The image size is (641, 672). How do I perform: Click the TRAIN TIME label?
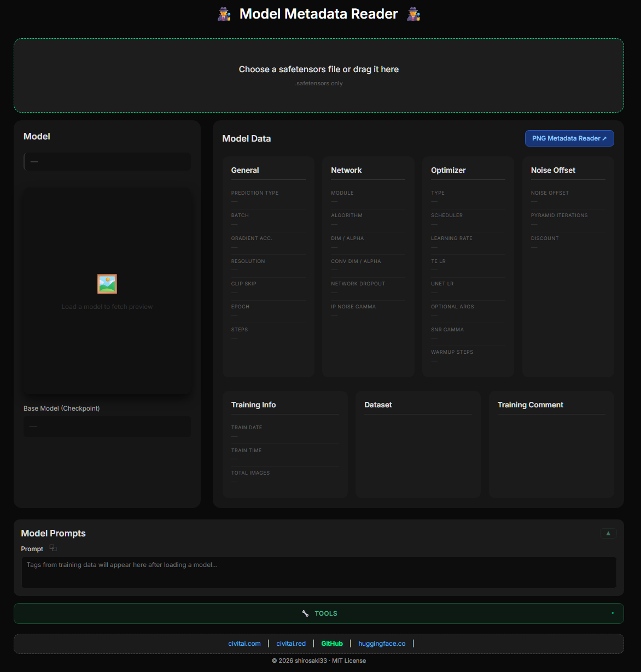[247, 451]
